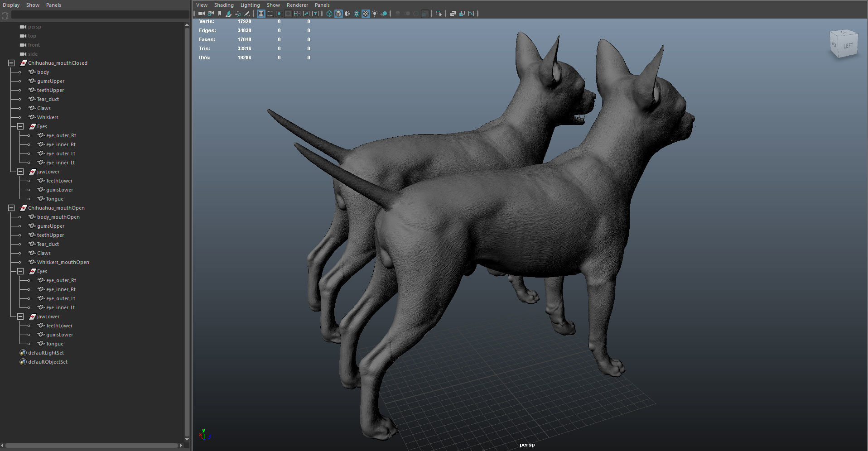Select the defaultLightSet node
868x451 pixels.
point(46,353)
